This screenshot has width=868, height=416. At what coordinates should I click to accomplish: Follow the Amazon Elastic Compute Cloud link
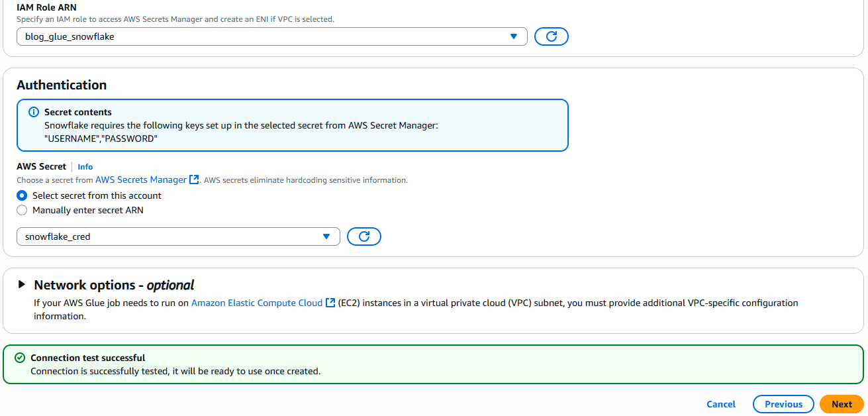(257, 303)
